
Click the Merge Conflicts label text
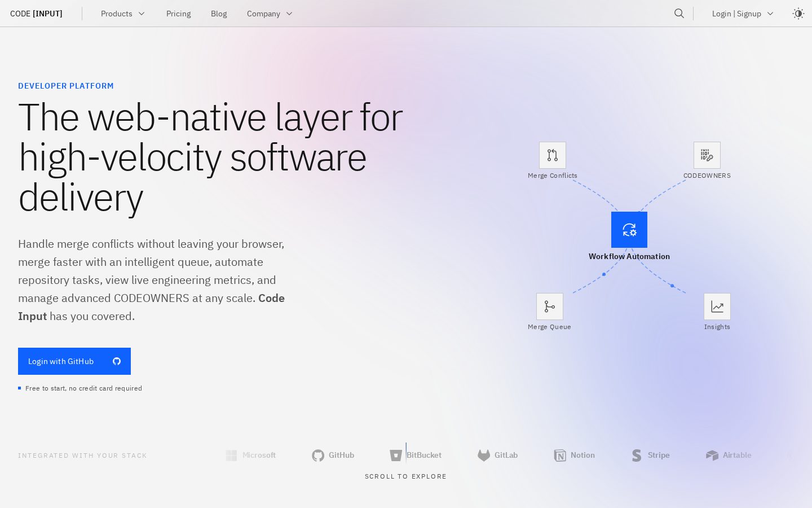tap(553, 176)
